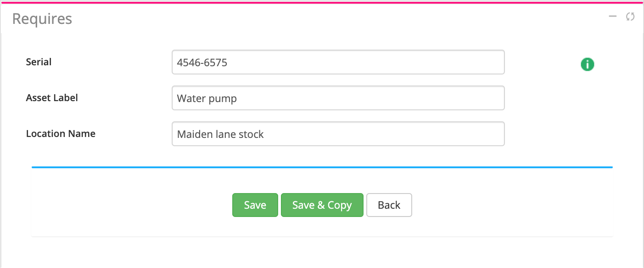Collapse the Requires panel with the minus icon

(x=612, y=17)
